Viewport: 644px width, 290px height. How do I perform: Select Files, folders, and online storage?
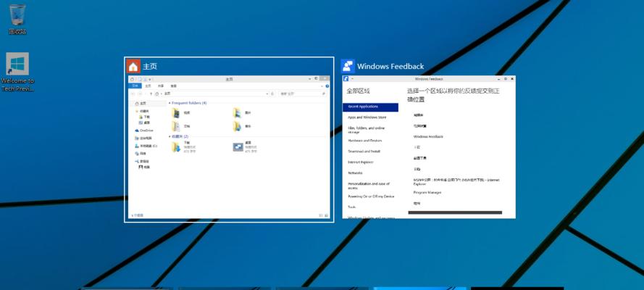(x=367, y=130)
